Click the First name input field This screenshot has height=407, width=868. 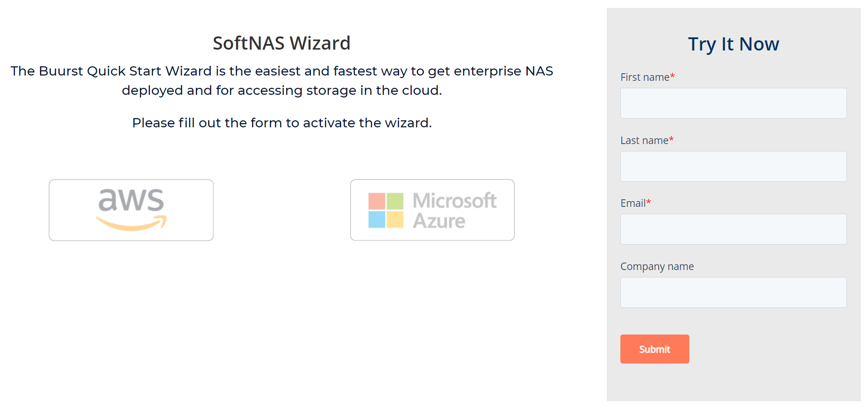pos(733,103)
